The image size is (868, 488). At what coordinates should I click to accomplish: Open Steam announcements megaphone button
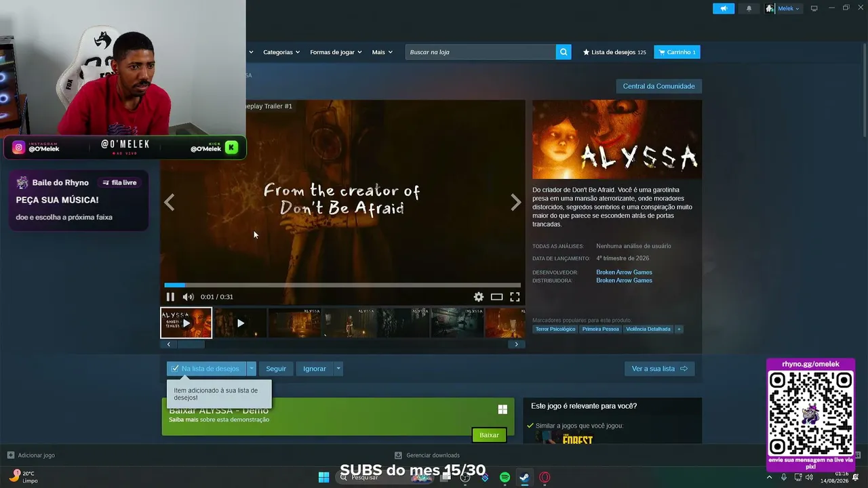coord(724,9)
